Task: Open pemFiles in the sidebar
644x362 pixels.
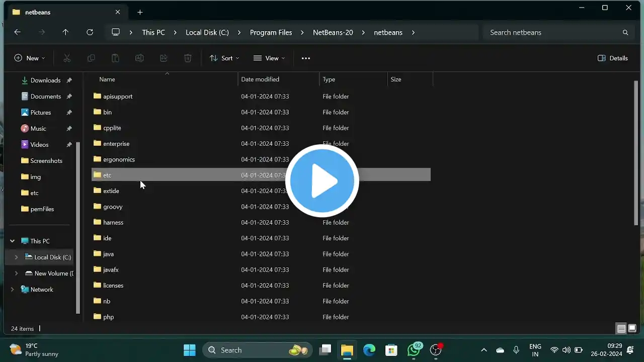Action: pyautogui.click(x=42, y=209)
